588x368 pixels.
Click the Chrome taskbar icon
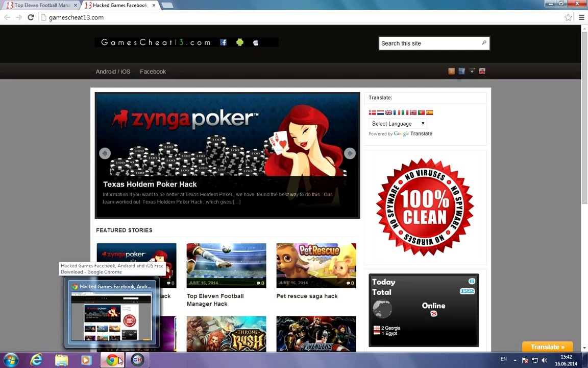point(112,360)
